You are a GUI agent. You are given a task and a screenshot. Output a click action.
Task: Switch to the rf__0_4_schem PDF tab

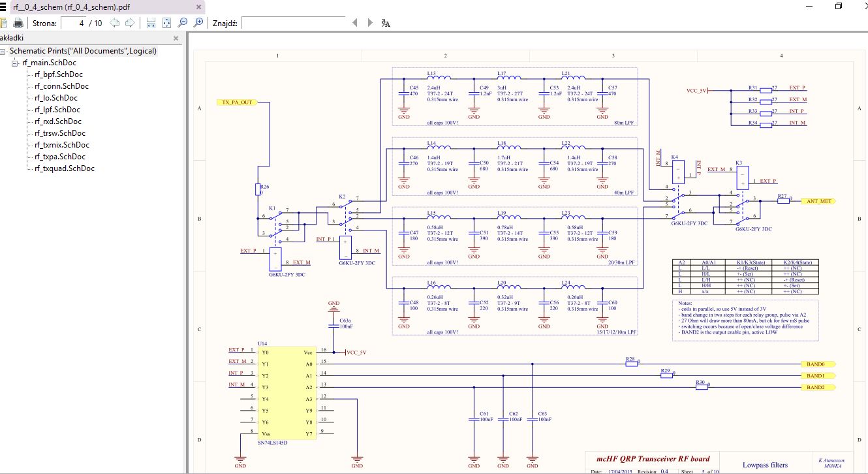point(98,7)
